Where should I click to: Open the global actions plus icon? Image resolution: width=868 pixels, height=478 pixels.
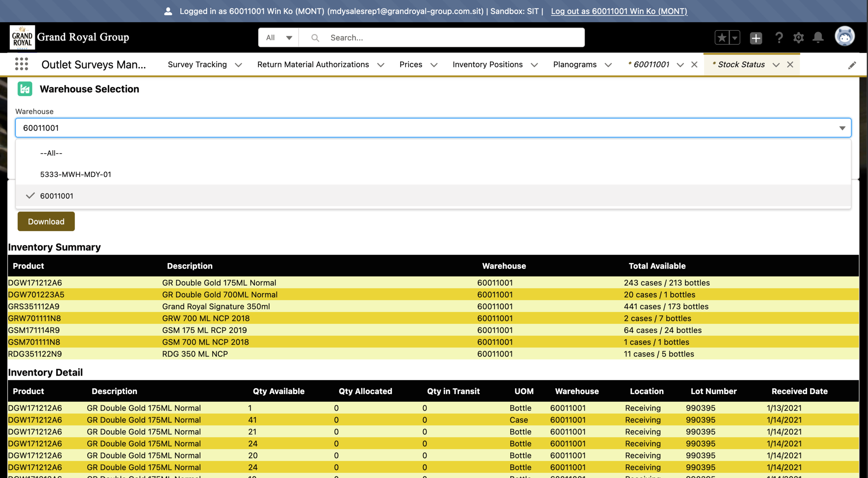[x=756, y=38]
